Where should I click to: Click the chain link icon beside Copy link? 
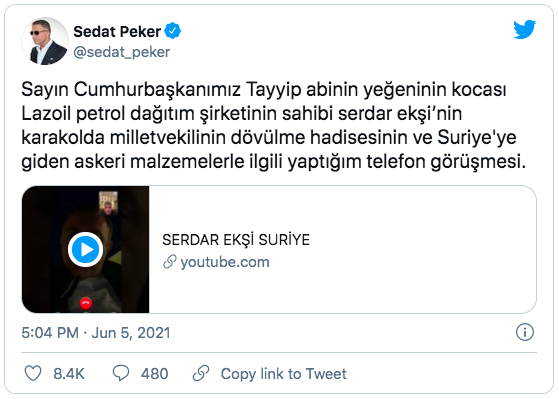(x=201, y=373)
